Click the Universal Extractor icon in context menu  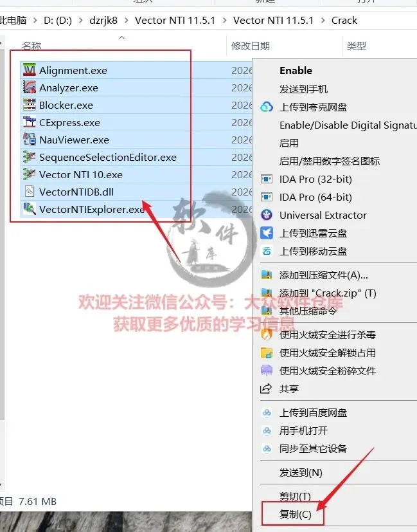267,215
